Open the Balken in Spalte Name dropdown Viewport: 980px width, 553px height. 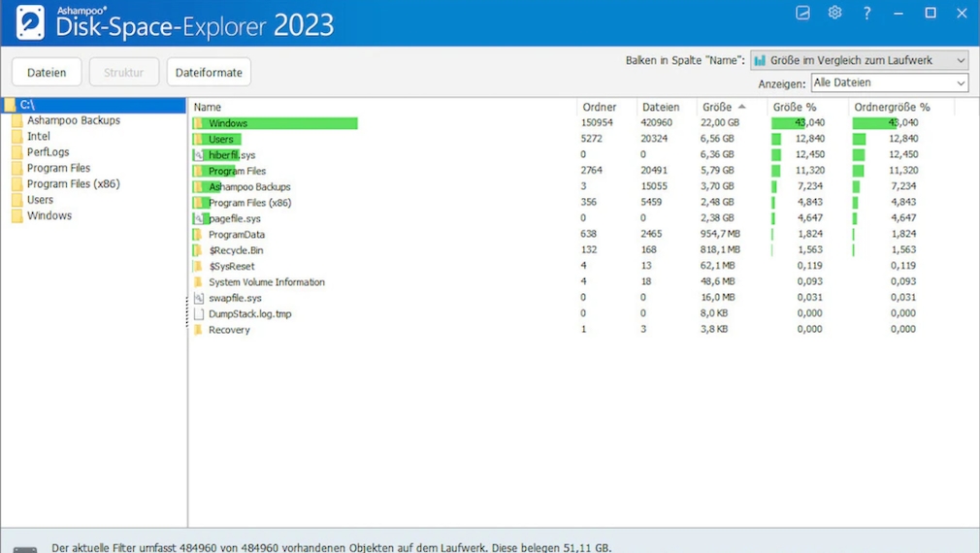click(x=860, y=60)
